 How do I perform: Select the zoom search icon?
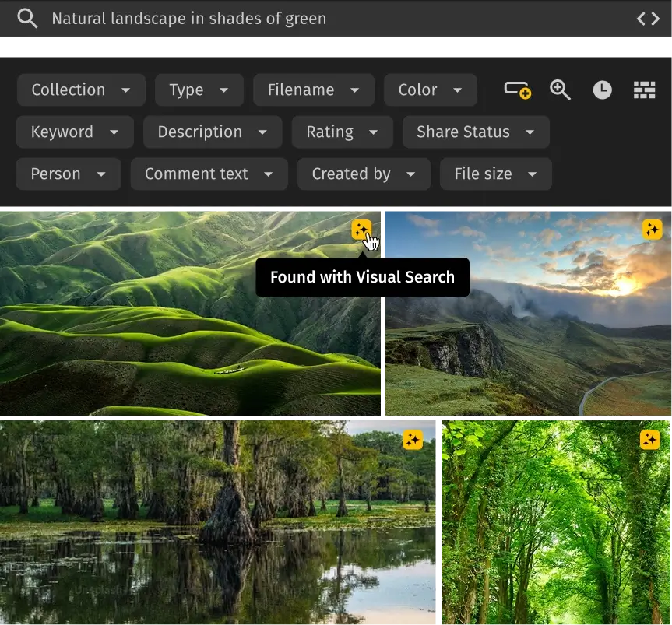click(x=560, y=90)
